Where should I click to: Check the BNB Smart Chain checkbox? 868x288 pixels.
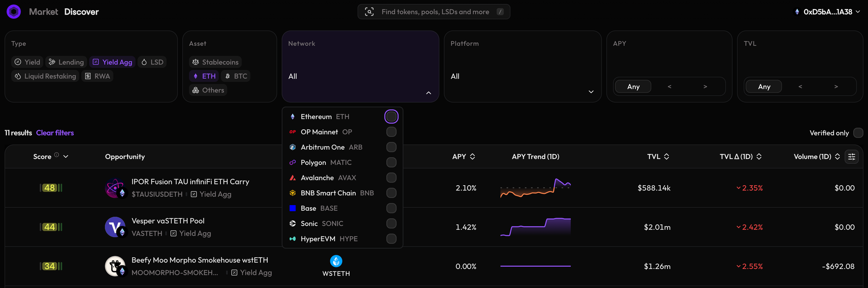391,193
